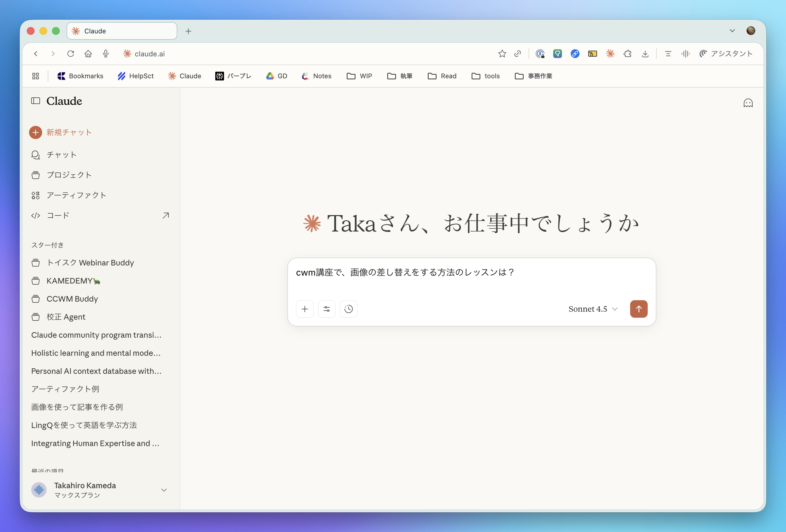Open the プロジェクト section

(x=69, y=175)
